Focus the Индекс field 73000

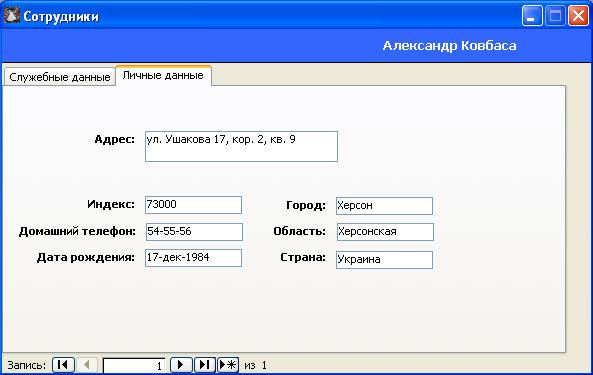pos(193,205)
